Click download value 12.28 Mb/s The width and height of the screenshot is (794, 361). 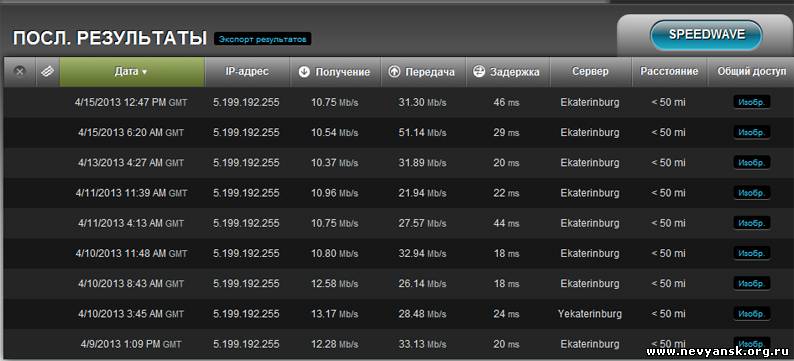click(335, 344)
